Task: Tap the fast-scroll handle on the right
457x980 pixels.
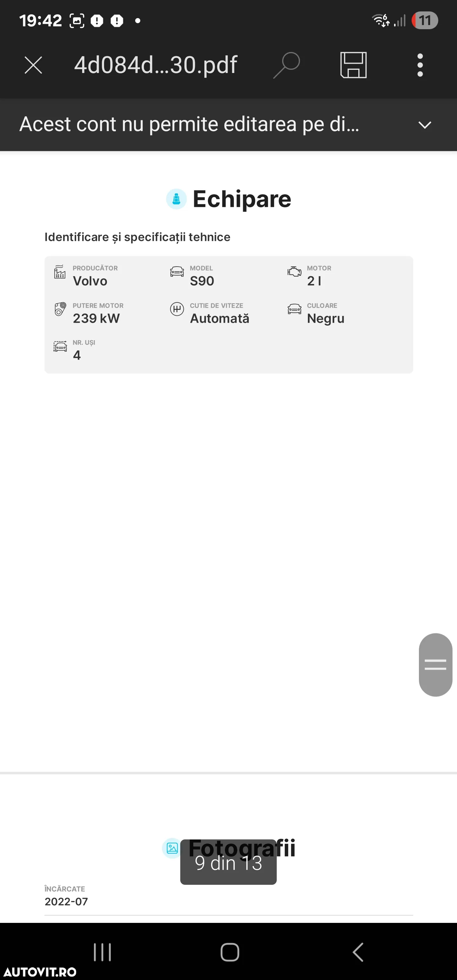Action: (435, 665)
